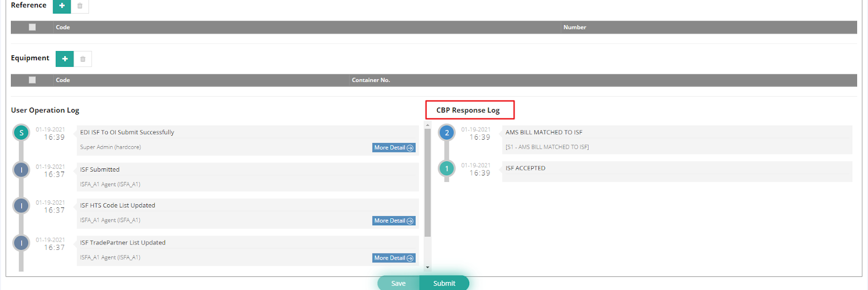
Task: Click the green S status circle icon
Action: (21, 133)
